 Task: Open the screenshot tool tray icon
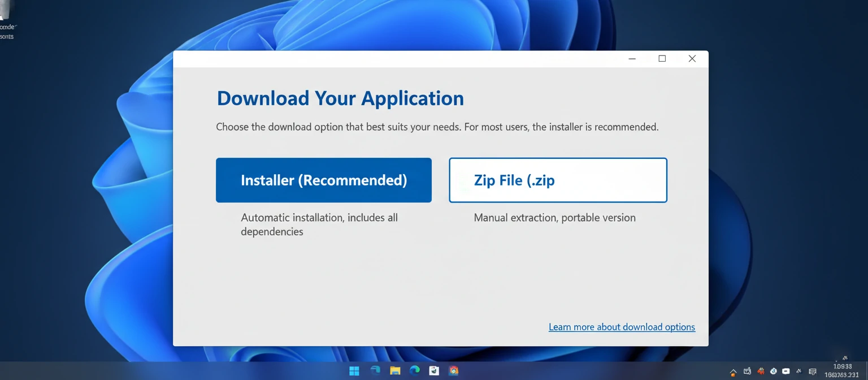(x=747, y=371)
